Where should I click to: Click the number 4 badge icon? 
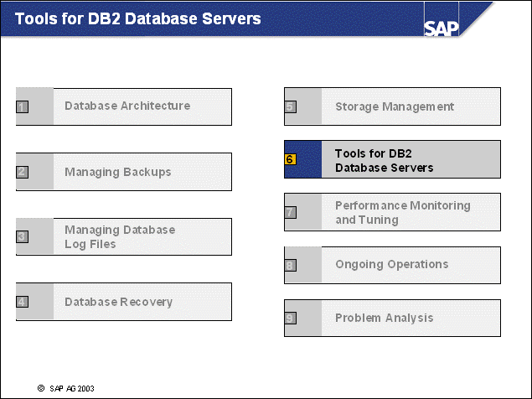(22, 302)
